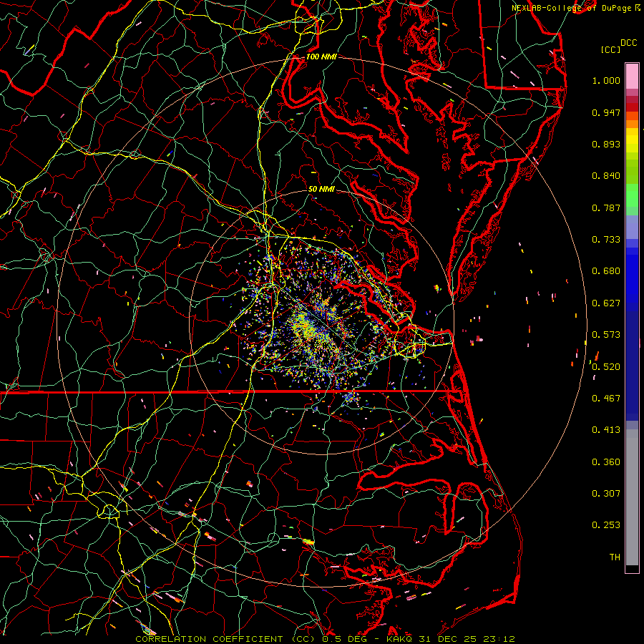Click the Correlation Coefficient product caption at bottom
This screenshot has height=644, width=644.
pos(326,639)
